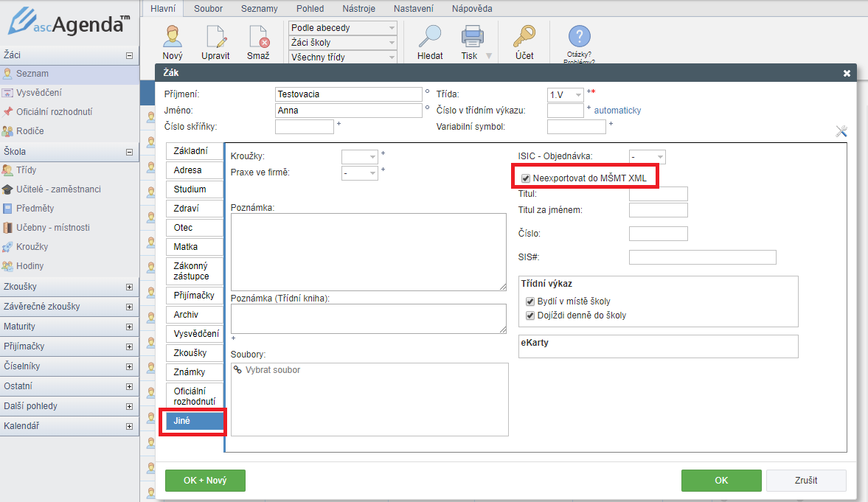Click the Smaž delete icon

(258, 37)
